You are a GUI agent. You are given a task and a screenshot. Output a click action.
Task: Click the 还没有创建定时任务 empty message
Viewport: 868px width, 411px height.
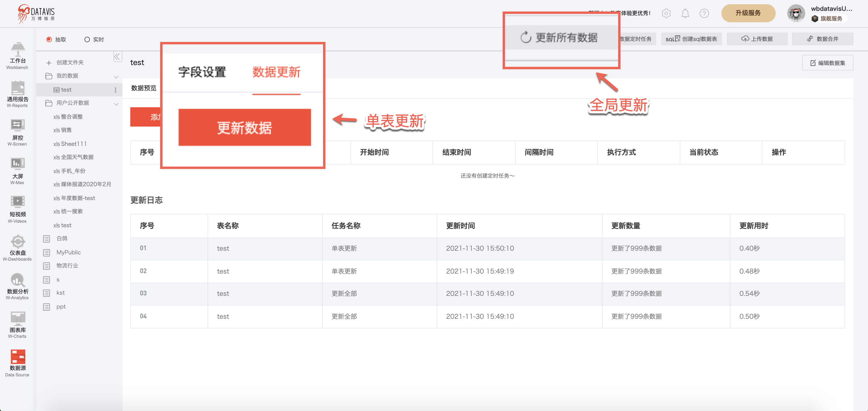pos(487,176)
